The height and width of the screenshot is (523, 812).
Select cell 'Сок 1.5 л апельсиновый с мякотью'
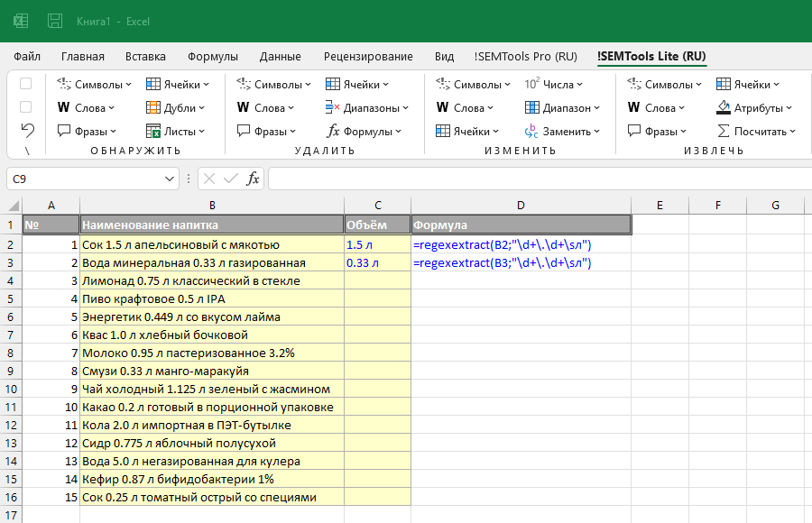tap(212, 245)
